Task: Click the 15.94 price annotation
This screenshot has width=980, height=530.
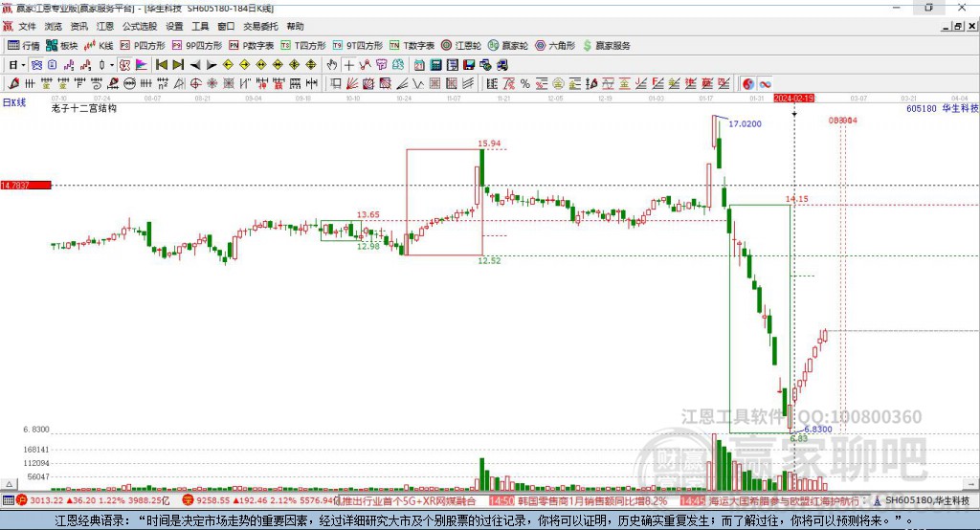Action: coord(489,144)
